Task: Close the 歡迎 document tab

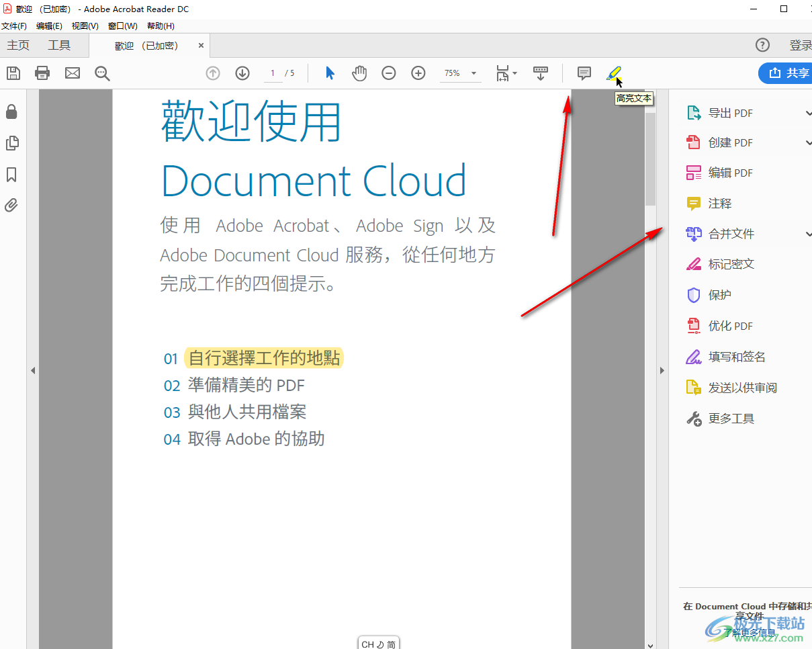Action: click(201, 46)
